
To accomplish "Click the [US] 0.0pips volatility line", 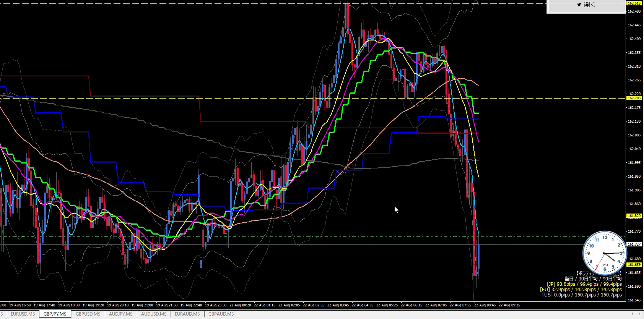I will tap(582, 295).
